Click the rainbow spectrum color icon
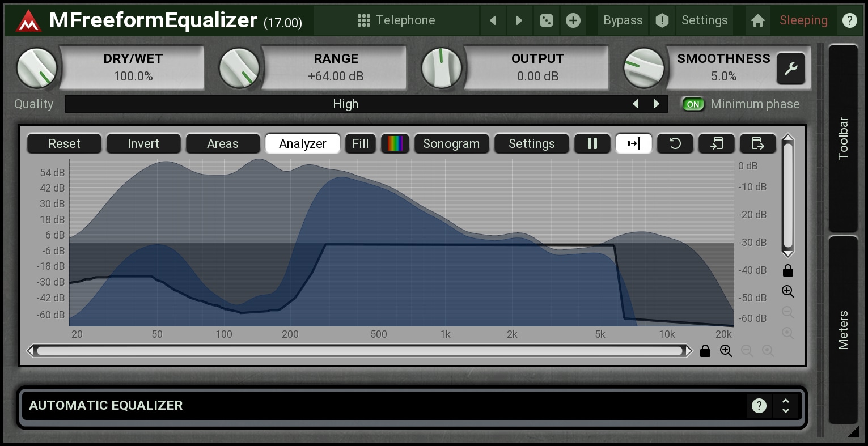The height and width of the screenshot is (446, 868). pyautogui.click(x=395, y=144)
